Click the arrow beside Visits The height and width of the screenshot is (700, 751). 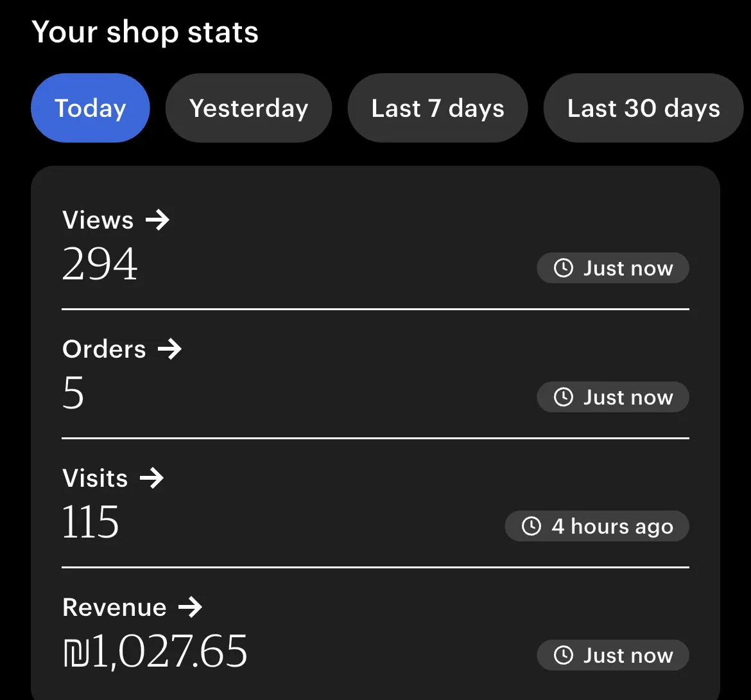click(151, 478)
